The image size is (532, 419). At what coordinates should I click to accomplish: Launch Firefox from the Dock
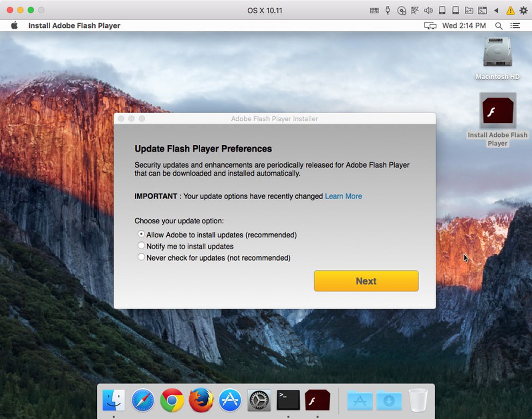201,400
